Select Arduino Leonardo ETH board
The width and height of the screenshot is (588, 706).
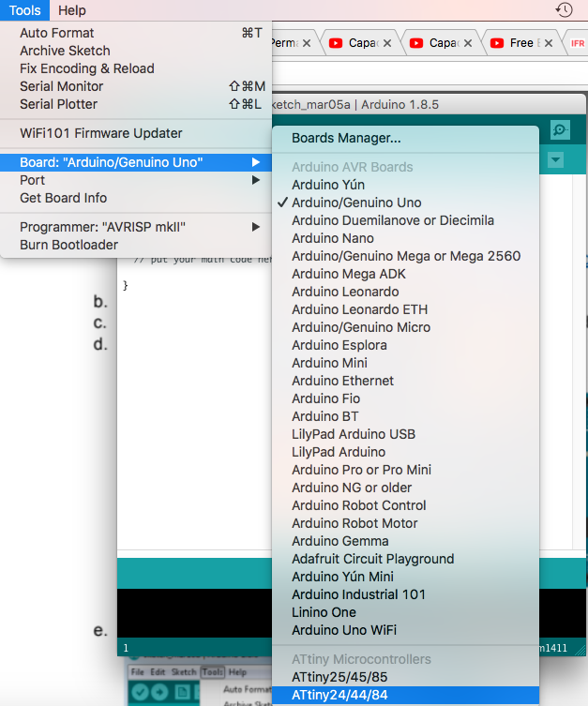coord(405,309)
